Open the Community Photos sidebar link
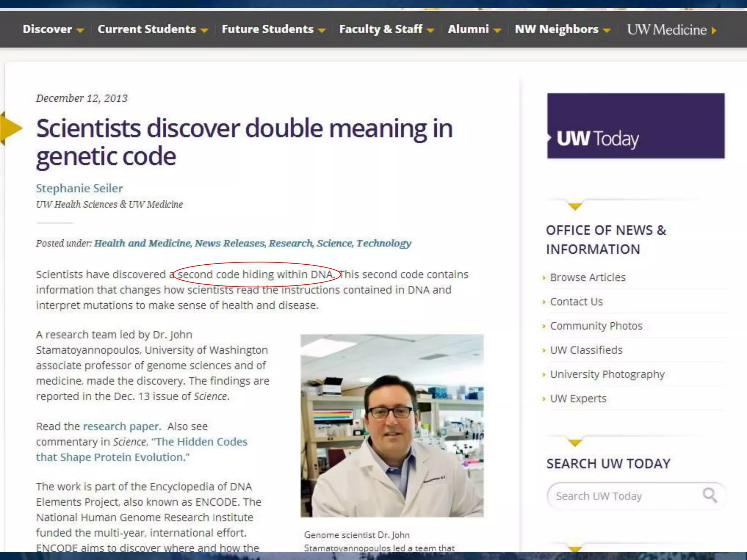This screenshot has width=747, height=560. click(x=596, y=326)
